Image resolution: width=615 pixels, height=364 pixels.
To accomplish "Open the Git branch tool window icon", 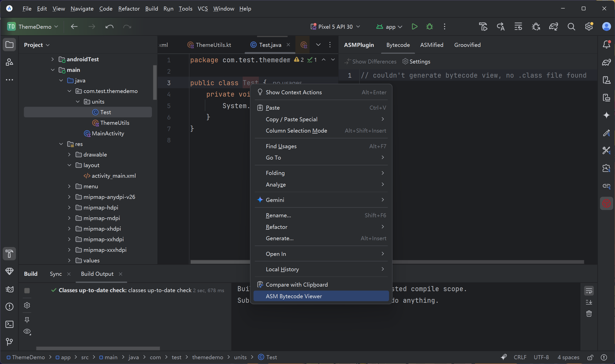I will click(x=9, y=342).
